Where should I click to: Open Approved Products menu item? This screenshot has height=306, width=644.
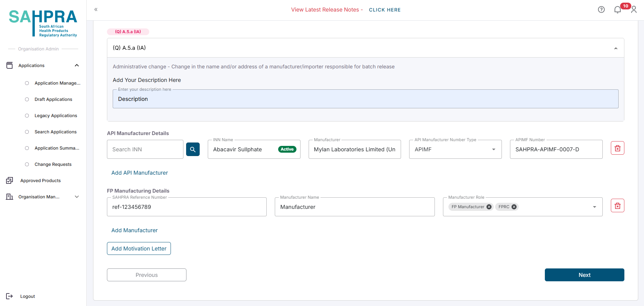[40, 181]
